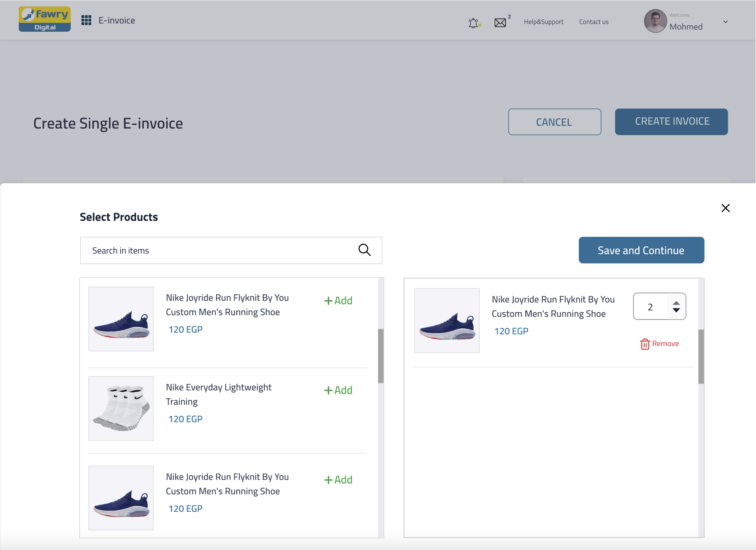This screenshot has width=756, height=550.
Task: Open the notifications bell
Action: (x=474, y=23)
